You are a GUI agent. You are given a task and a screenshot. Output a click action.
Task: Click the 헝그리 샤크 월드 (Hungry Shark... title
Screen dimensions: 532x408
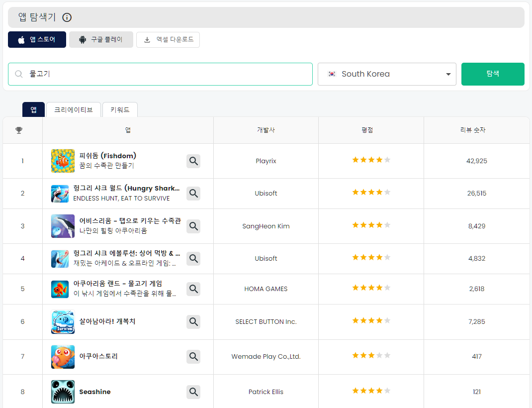pos(127,189)
